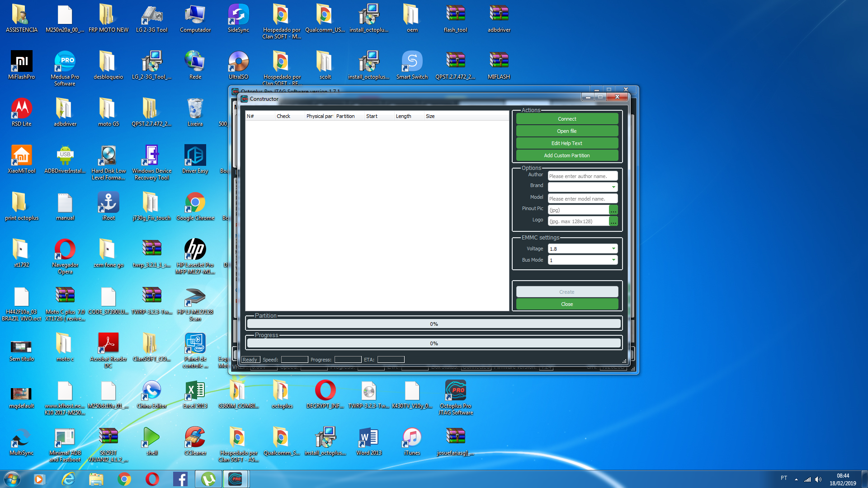Click the Partition progress bar

434,324
